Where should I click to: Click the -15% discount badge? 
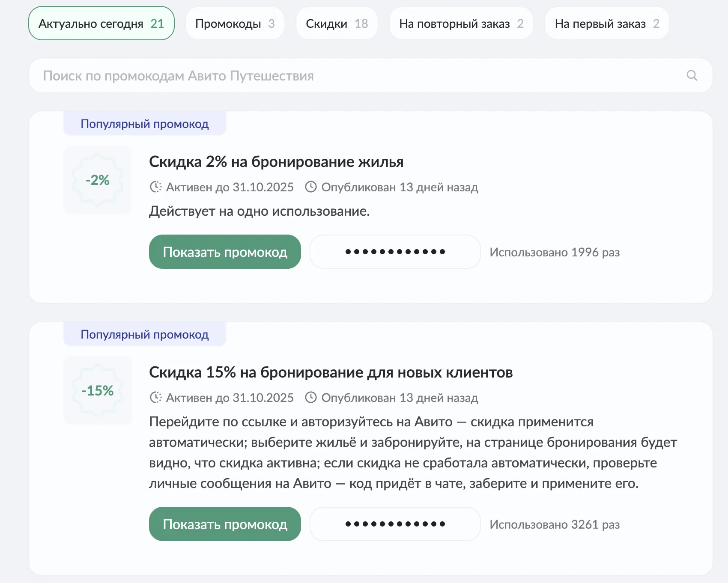click(98, 390)
